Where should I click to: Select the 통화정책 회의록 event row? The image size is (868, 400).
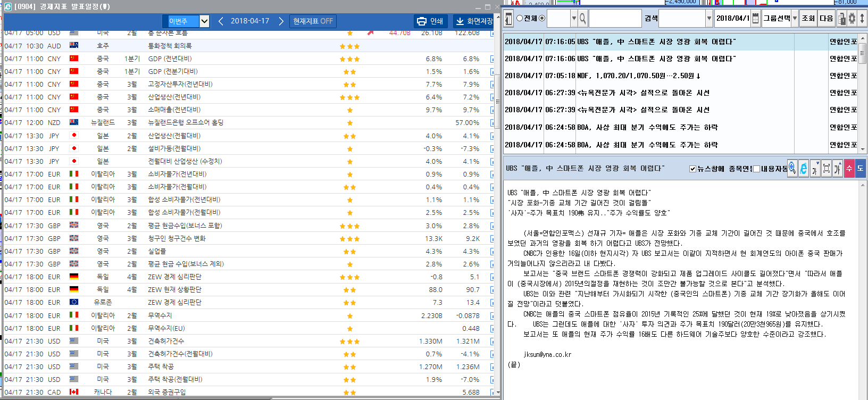tap(249, 46)
